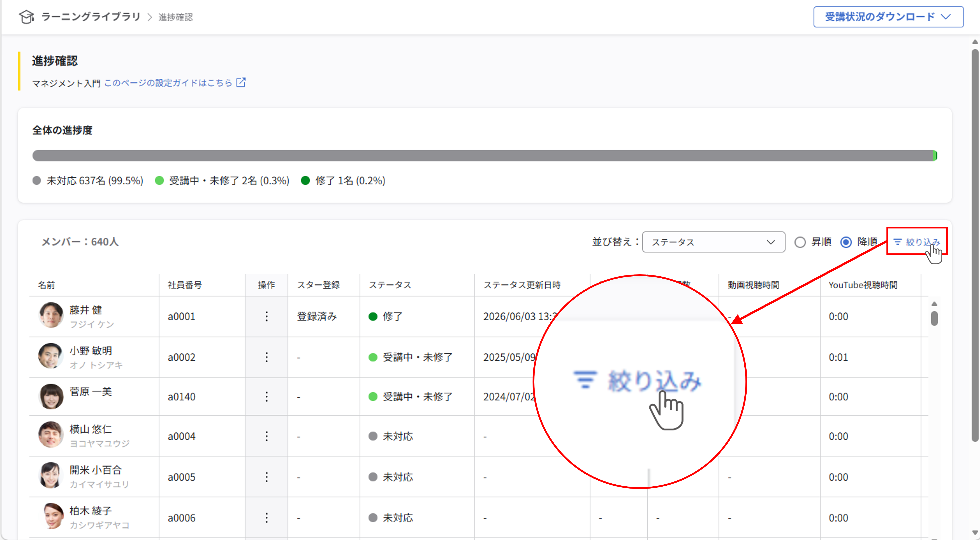The width and height of the screenshot is (980, 540).
Task: Click the 藤井 健 name text
Action: [x=86, y=310]
